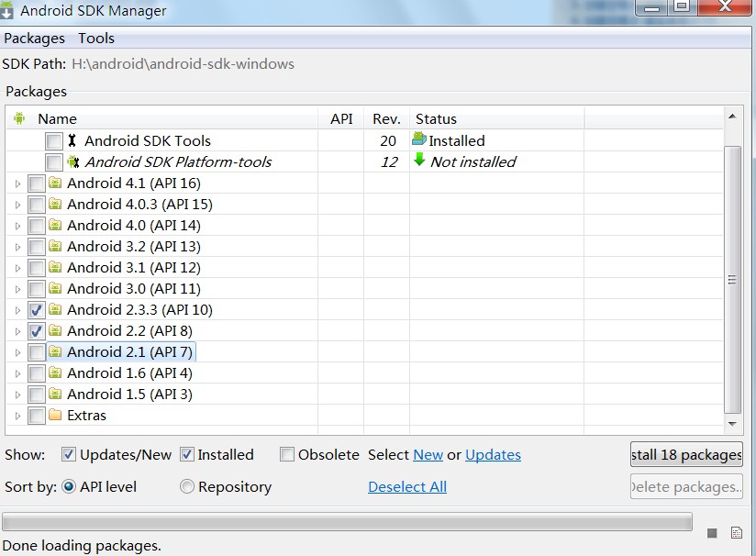
Task: Toggle the Installed show filter
Action: tap(186, 454)
